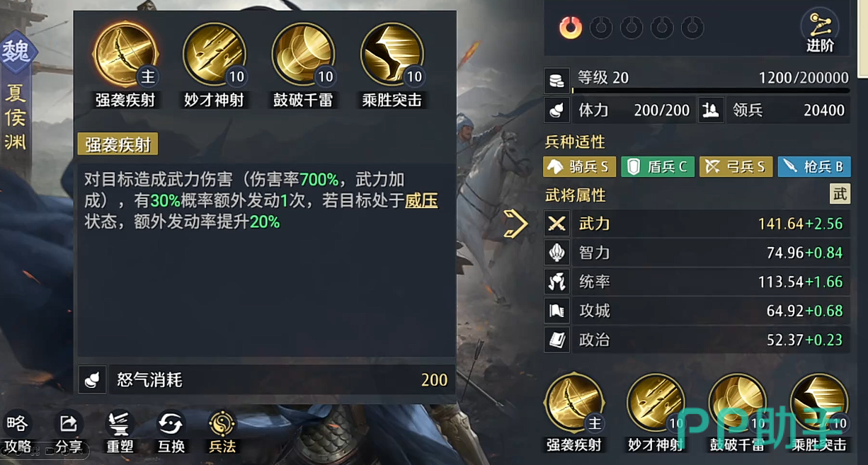Select the 妙才神射 skill icon in popup
The width and height of the screenshot is (868, 465).
214,54
